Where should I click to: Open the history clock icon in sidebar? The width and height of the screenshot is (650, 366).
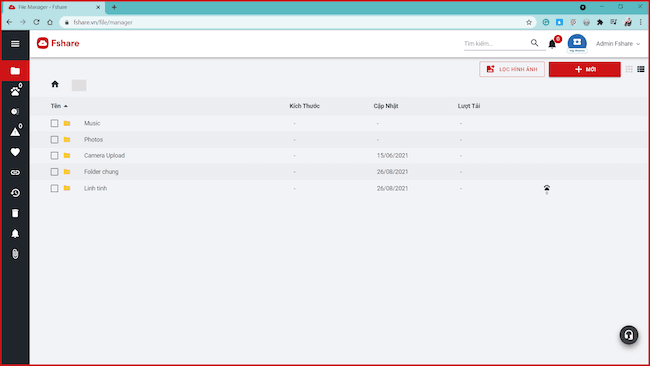[x=15, y=193]
